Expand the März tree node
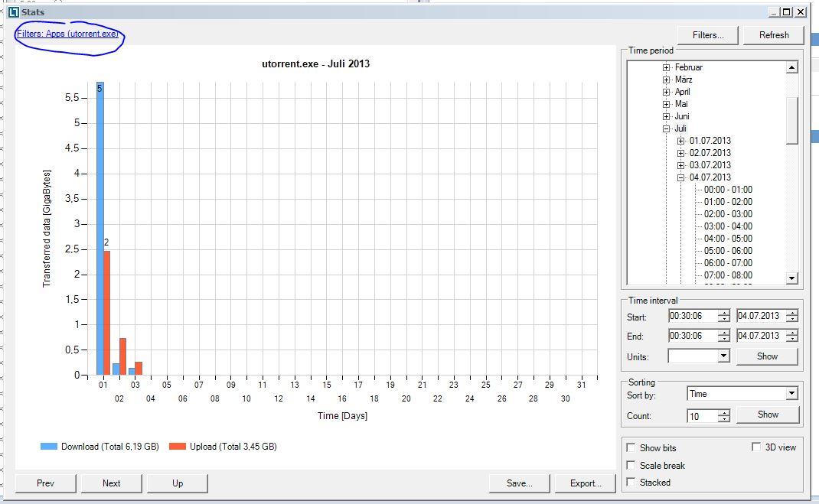 point(666,80)
